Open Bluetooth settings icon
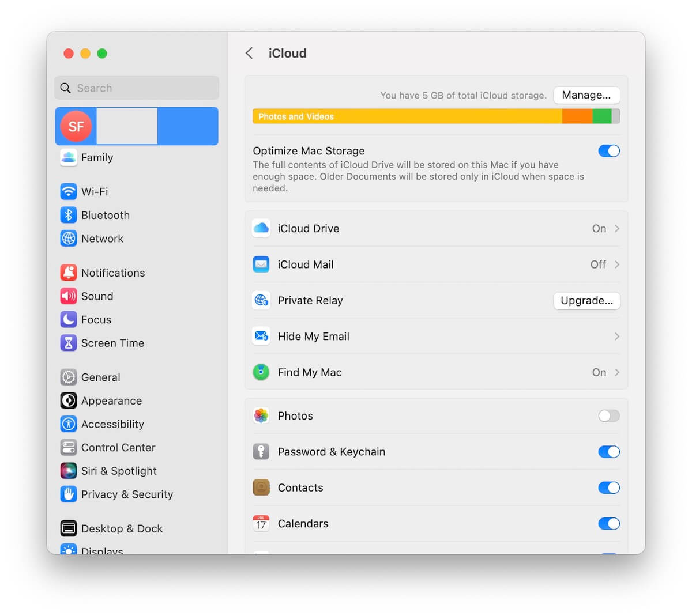The height and width of the screenshot is (616, 692). pyautogui.click(x=69, y=215)
